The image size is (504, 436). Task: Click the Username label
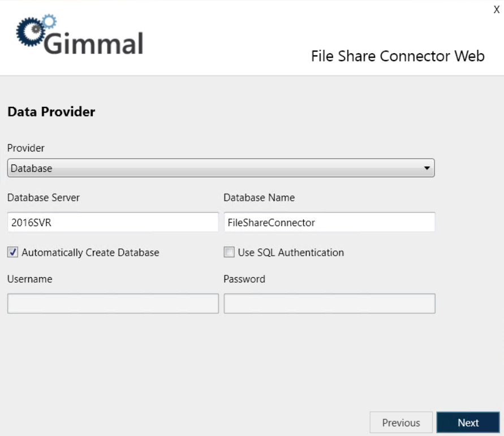29,279
